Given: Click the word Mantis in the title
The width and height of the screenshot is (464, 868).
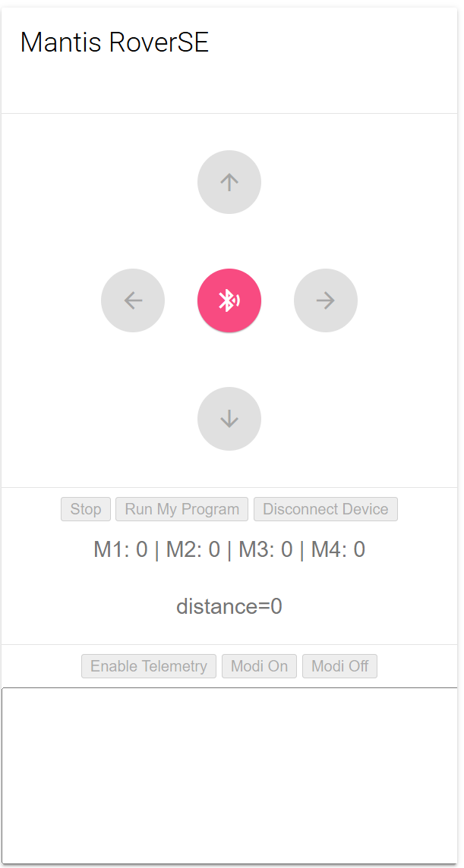Looking at the screenshot, I should (61, 42).
